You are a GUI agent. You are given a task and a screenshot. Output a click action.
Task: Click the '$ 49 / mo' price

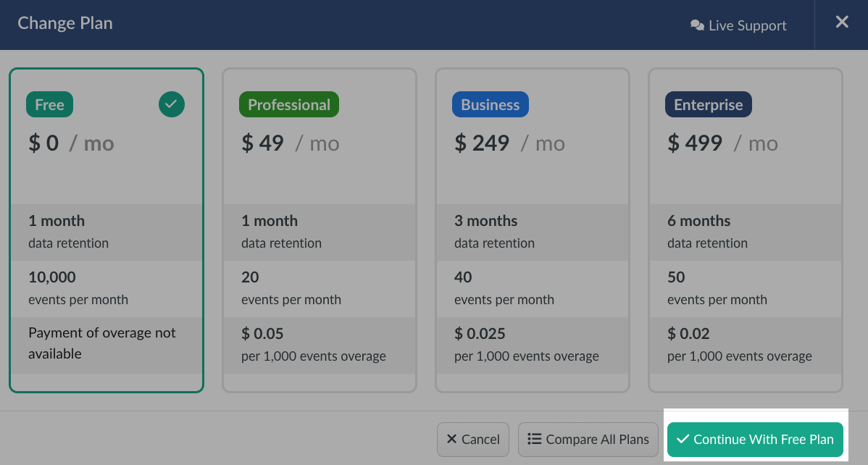(x=290, y=143)
